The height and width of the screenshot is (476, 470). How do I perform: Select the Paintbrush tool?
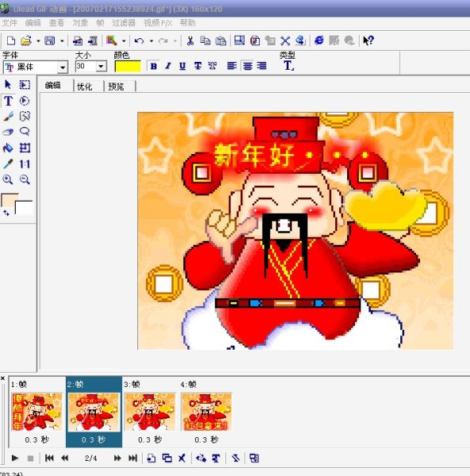8,117
